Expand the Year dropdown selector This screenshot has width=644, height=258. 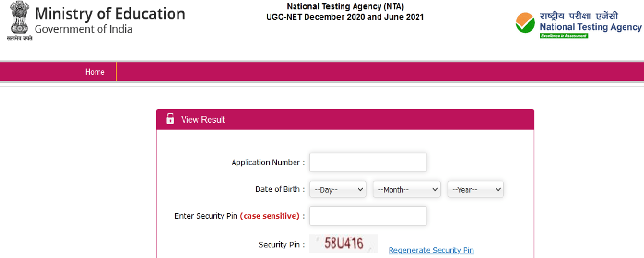(x=475, y=189)
